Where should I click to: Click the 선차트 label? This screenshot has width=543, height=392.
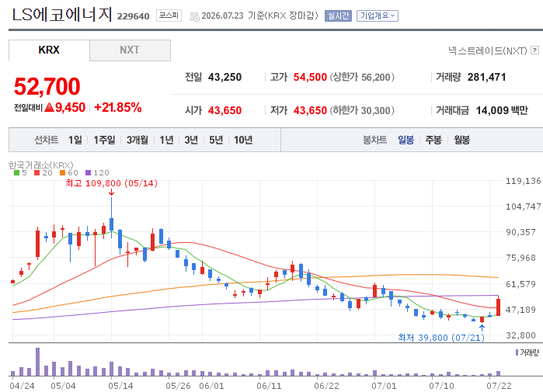(x=47, y=140)
